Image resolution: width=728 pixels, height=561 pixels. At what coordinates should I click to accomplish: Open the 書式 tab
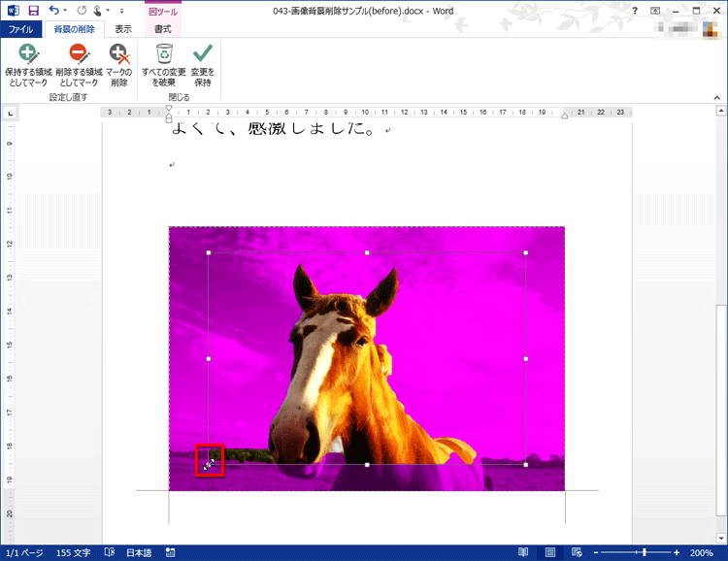point(163,29)
